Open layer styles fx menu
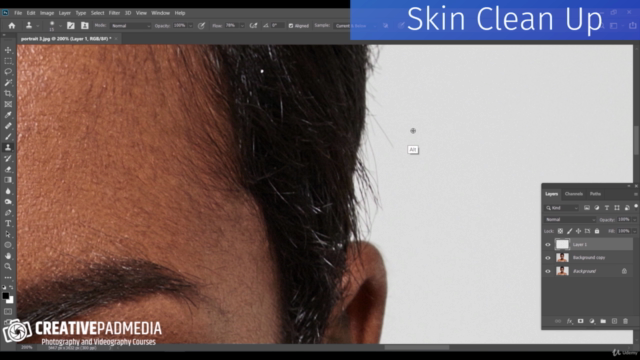 569,321
